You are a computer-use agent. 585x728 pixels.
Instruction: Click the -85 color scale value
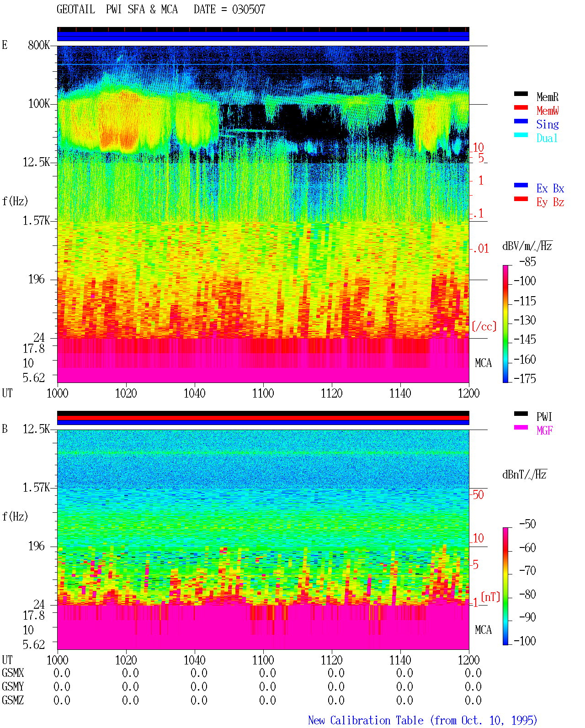(x=527, y=262)
